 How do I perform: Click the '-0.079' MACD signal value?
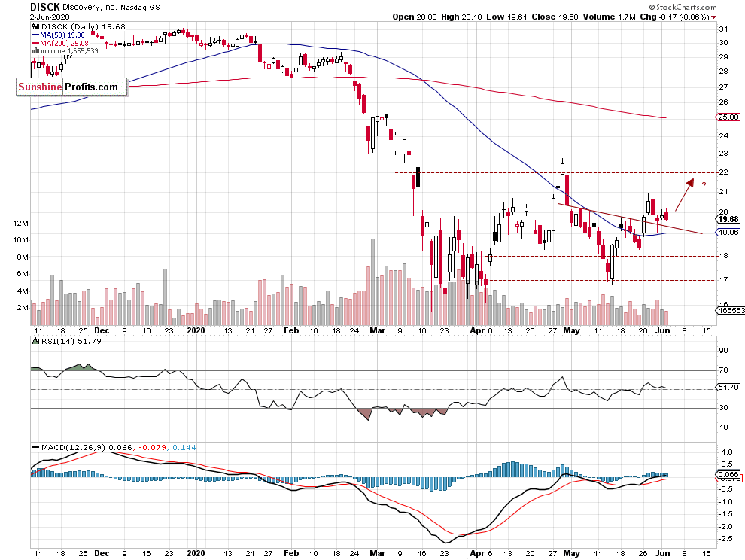152,447
